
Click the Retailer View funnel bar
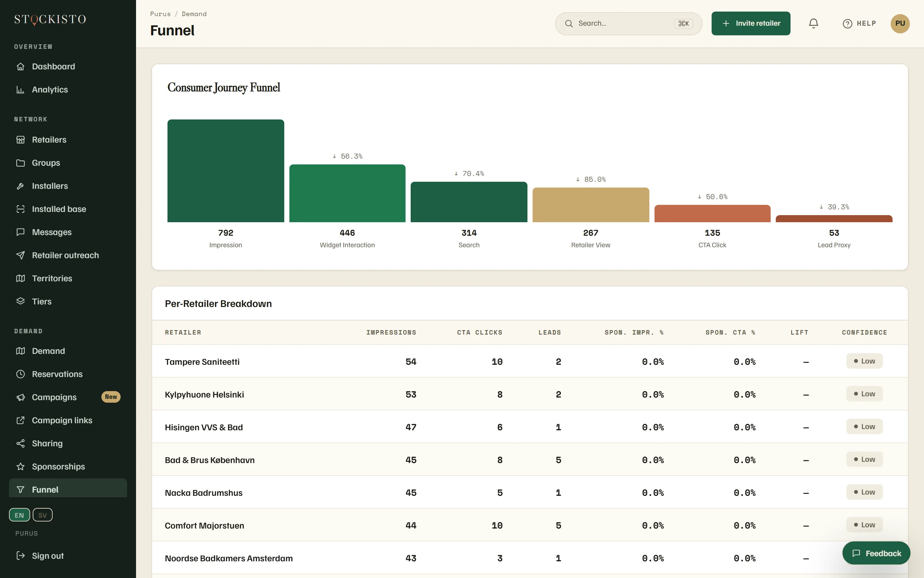(591, 205)
